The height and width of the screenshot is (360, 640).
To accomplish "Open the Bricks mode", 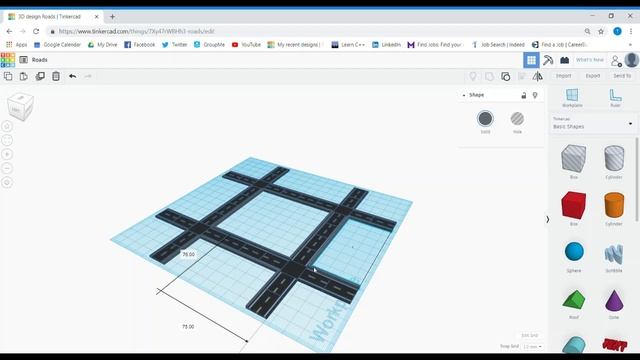I will (564, 60).
